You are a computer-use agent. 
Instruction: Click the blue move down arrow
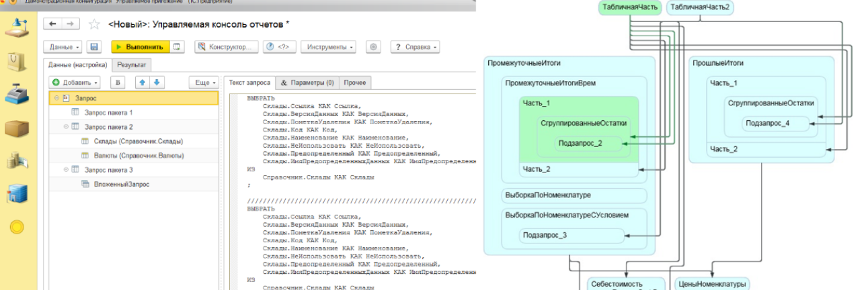(x=157, y=83)
